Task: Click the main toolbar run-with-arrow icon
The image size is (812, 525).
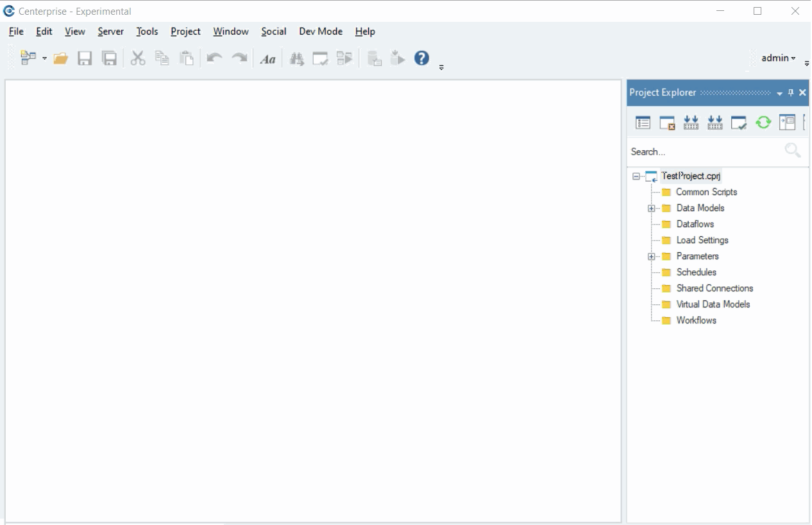Action: pyautogui.click(x=344, y=58)
